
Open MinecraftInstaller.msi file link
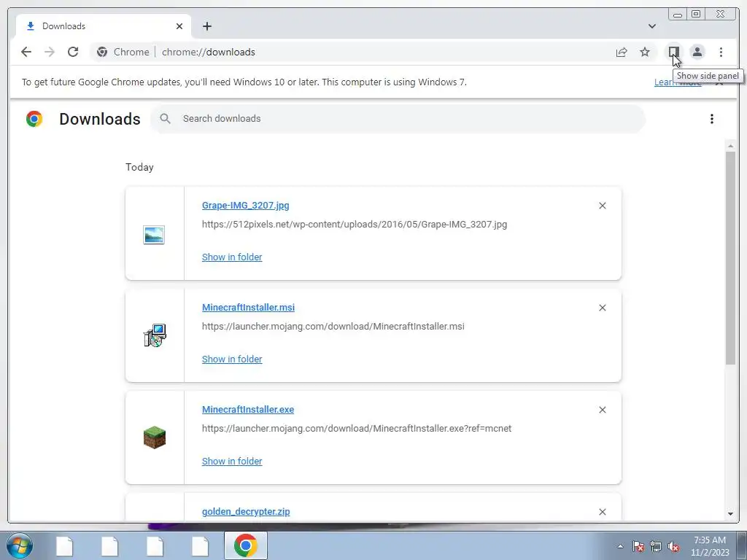pyautogui.click(x=248, y=307)
